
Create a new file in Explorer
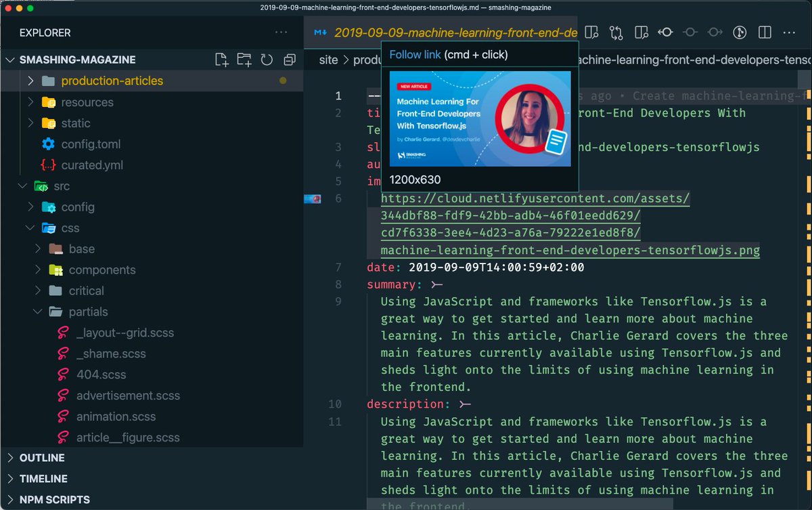(221, 60)
